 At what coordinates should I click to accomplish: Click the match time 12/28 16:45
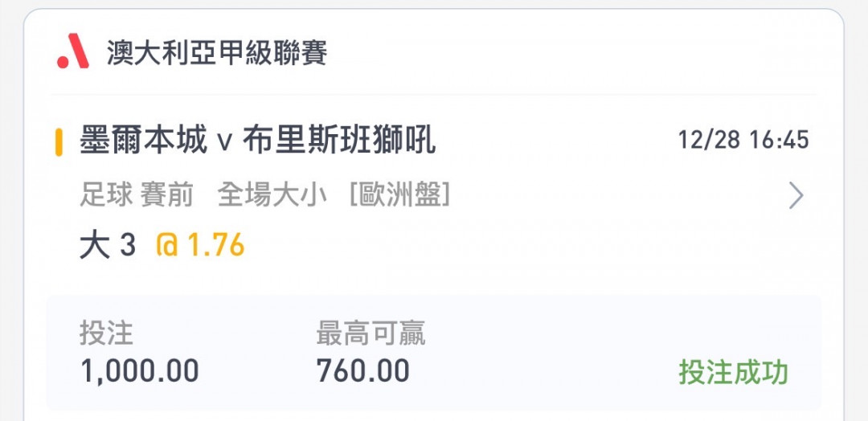(x=743, y=140)
